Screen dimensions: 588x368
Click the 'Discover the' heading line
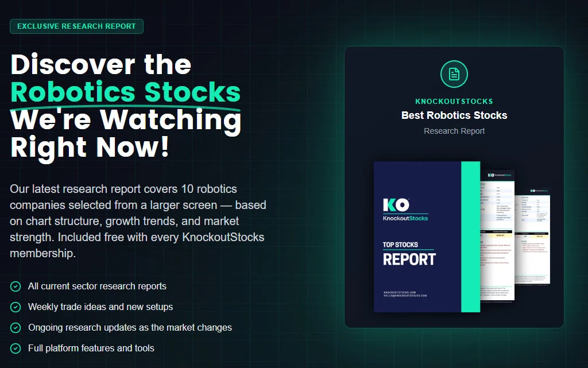(x=100, y=64)
